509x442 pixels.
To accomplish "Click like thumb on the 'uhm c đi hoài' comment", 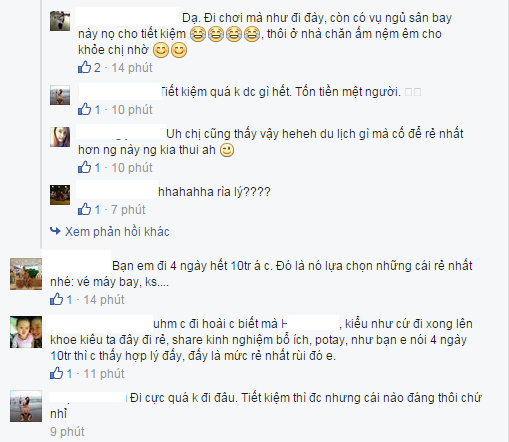I will (x=56, y=373).
